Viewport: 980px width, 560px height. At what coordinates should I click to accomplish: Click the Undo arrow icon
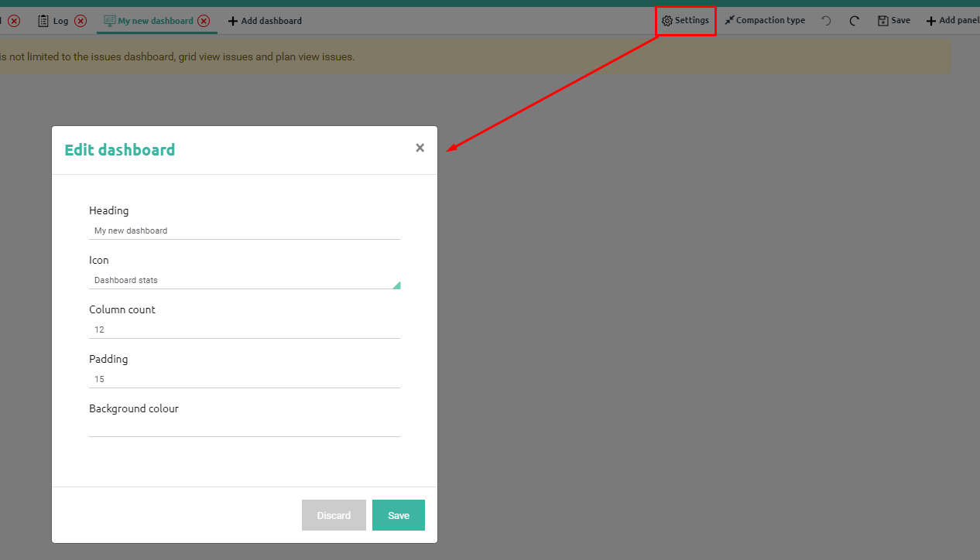[x=825, y=20]
